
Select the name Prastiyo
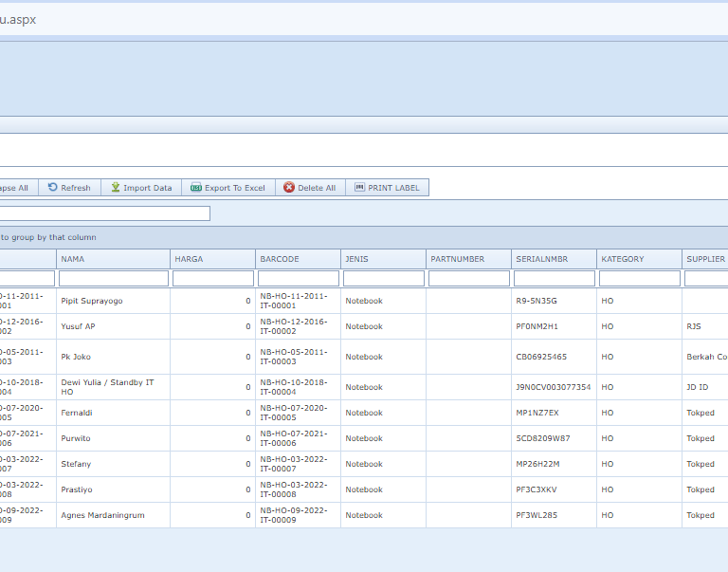click(x=77, y=489)
